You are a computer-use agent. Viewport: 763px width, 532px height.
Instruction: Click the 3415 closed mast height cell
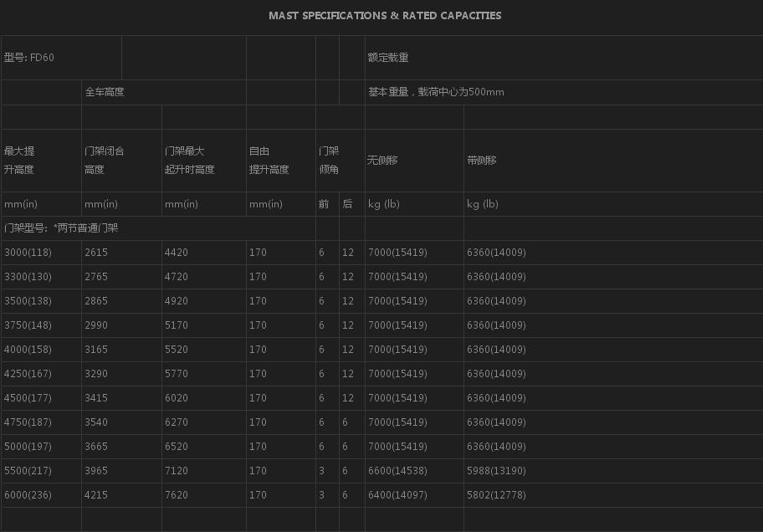(x=96, y=398)
